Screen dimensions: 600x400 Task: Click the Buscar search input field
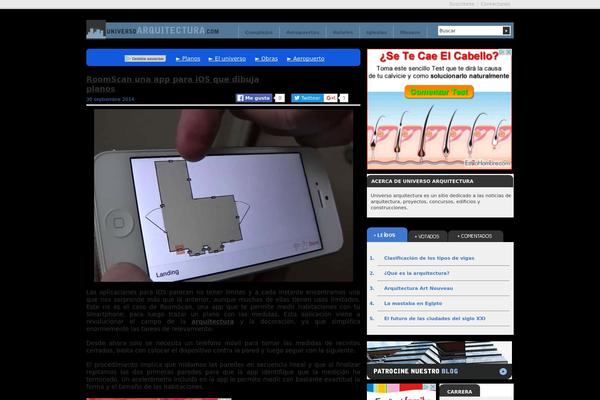[x=470, y=31]
